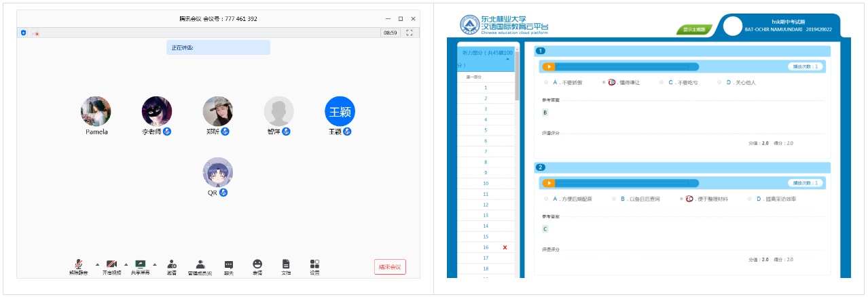The width and height of the screenshot is (868, 297).
Task: Play audio for question 1
Action: (x=549, y=66)
